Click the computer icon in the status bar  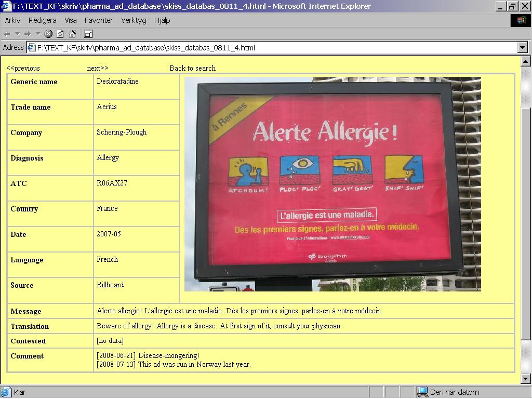422,392
